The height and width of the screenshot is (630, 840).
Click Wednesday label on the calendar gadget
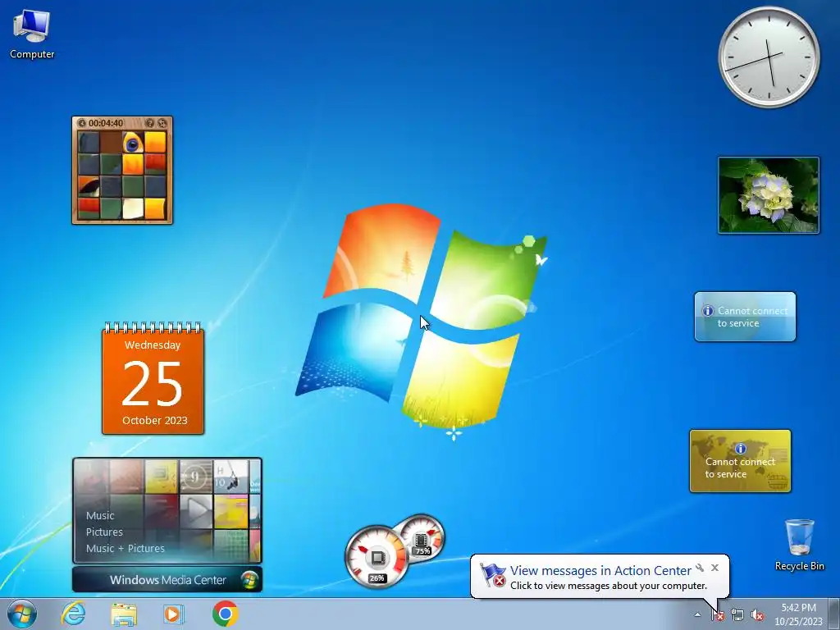click(x=153, y=345)
